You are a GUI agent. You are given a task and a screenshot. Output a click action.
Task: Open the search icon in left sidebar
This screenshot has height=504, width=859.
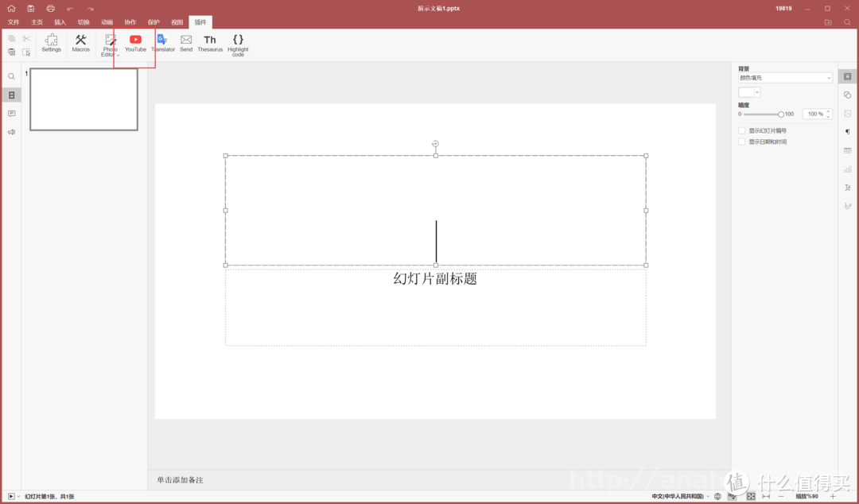coord(11,76)
